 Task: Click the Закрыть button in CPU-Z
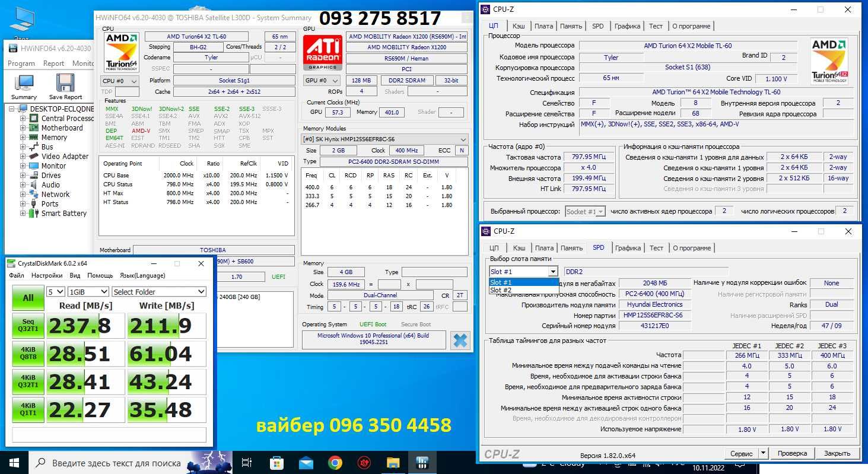837,453
